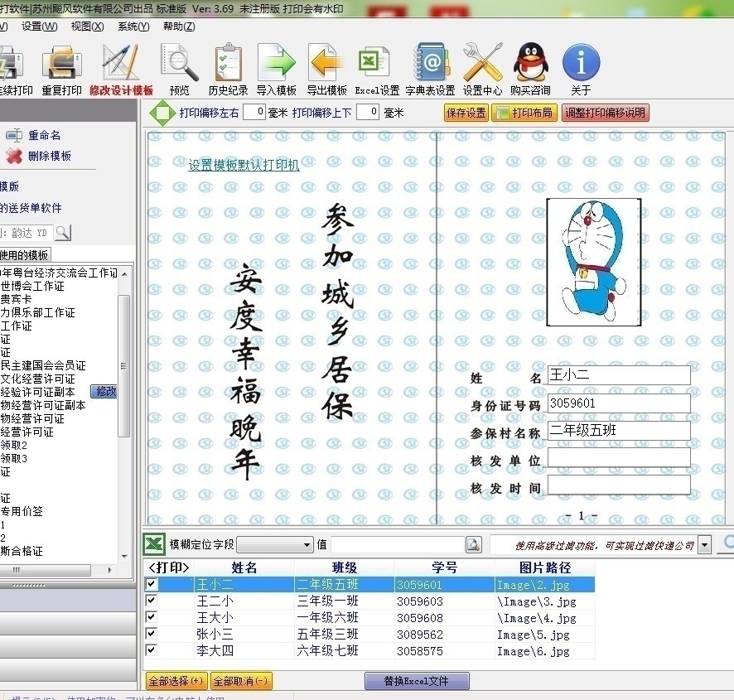The width and height of the screenshot is (734, 700).
Task: Click the 导出模板 export template icon
Action: [x=325, y=66]
